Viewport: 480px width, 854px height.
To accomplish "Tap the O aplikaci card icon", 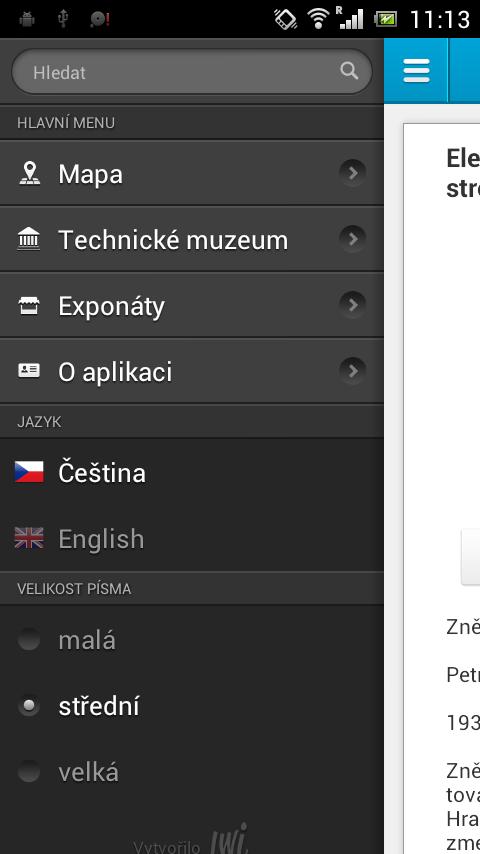I will [x=29, y=371].
